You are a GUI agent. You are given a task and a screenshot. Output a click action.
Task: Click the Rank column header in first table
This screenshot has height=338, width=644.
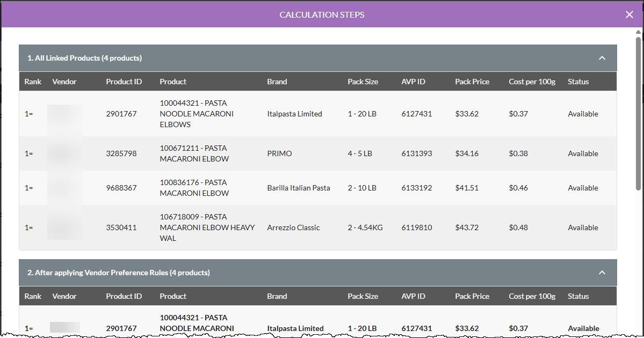point(33,82)
